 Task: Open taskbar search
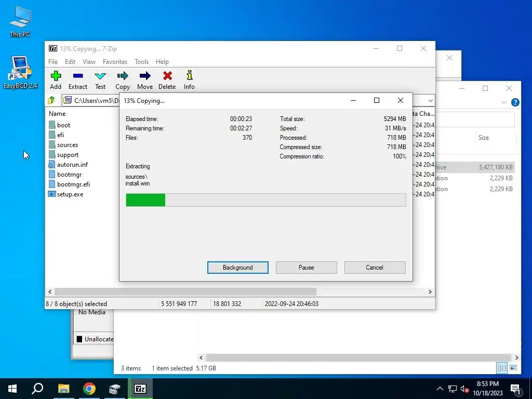[x=37, y=389]
